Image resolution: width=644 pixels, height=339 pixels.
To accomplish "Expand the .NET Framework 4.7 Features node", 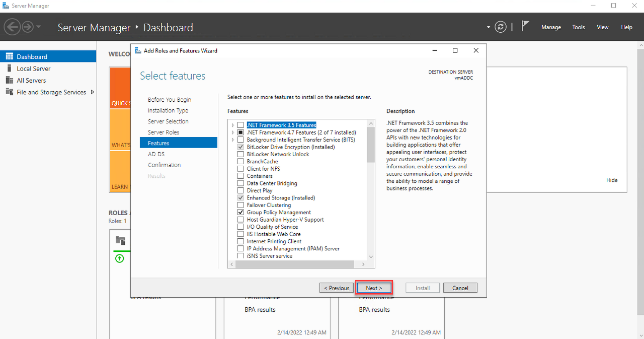I will click(x=233, y=132).
